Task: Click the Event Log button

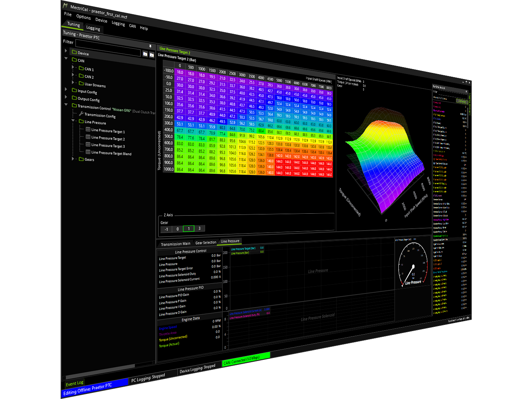Action: (74, 383)
